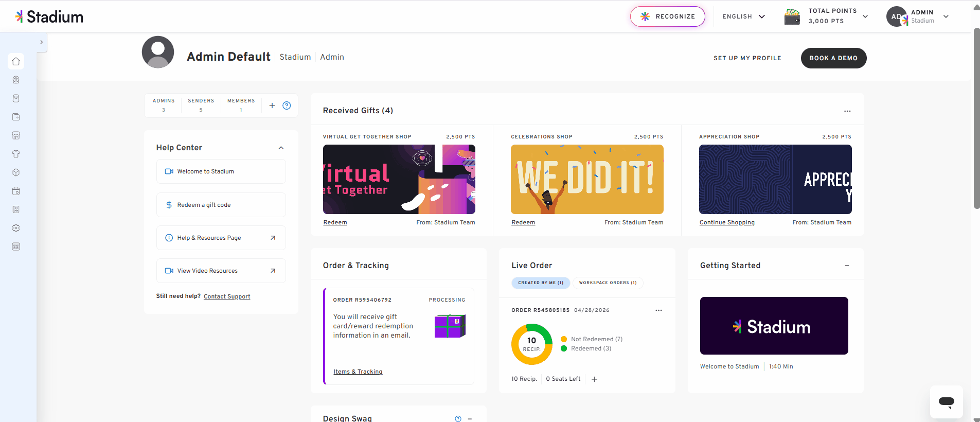Screen dimensions: 980x422
Task: Select the Created By Me (1) tab
Action: coord(541,283)
